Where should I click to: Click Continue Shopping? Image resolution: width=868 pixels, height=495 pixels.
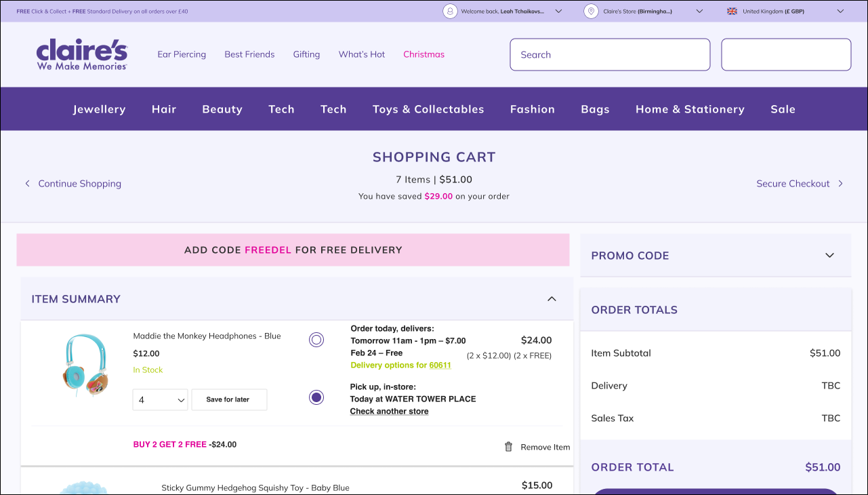coord(80,184)
